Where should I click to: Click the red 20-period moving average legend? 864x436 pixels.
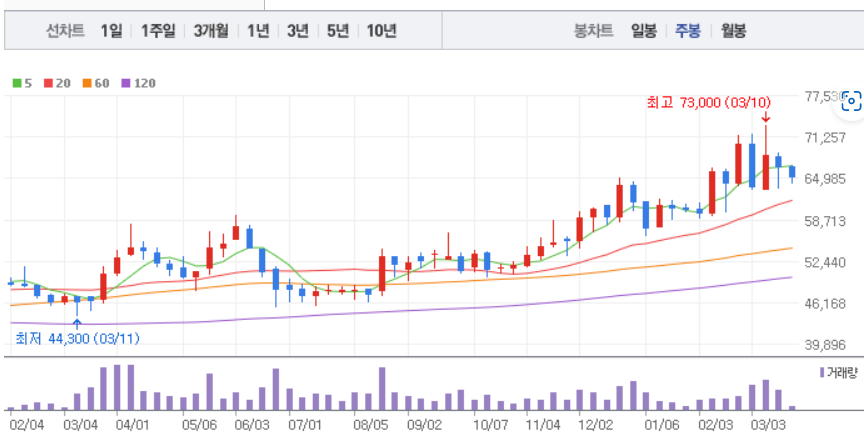tap(57, 83)
